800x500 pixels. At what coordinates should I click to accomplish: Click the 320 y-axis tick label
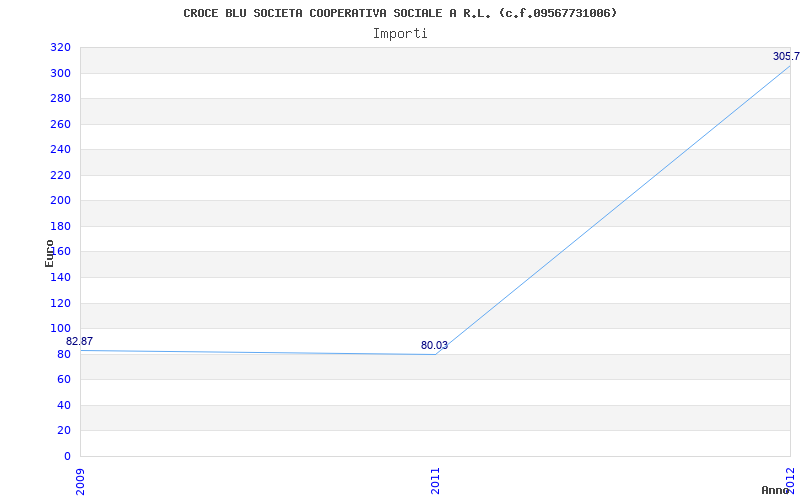60,48
